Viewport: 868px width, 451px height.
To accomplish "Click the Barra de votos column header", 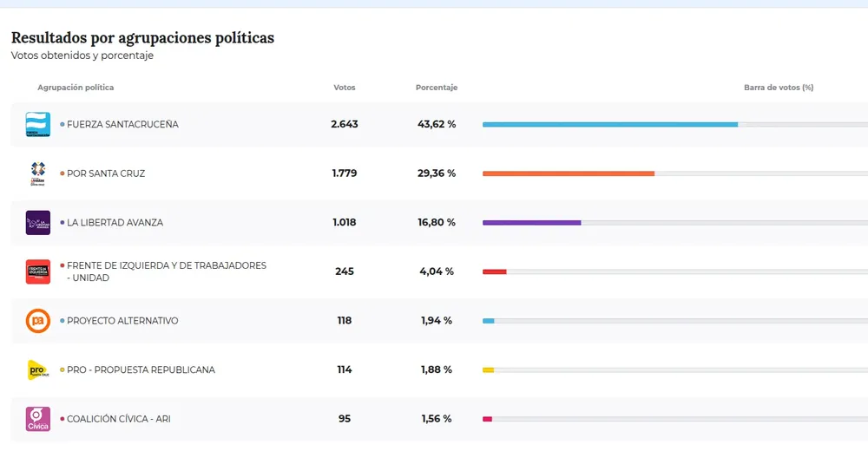I will [x=778, y=88].
